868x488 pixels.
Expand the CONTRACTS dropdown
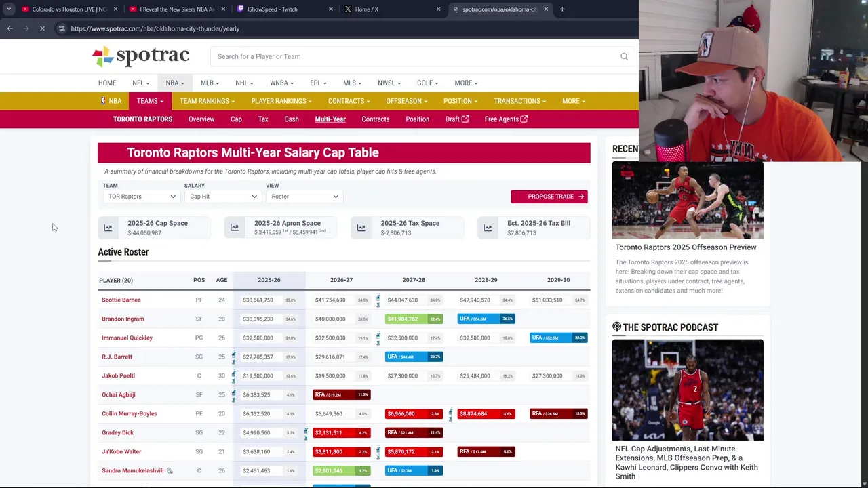pyautogui.click(x=349, y=101)
